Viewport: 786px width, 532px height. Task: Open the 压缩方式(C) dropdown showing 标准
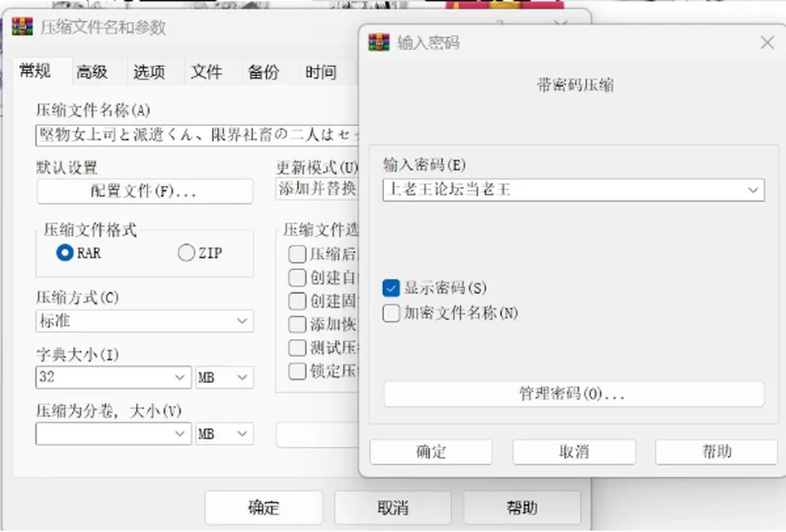click(144, 321)
